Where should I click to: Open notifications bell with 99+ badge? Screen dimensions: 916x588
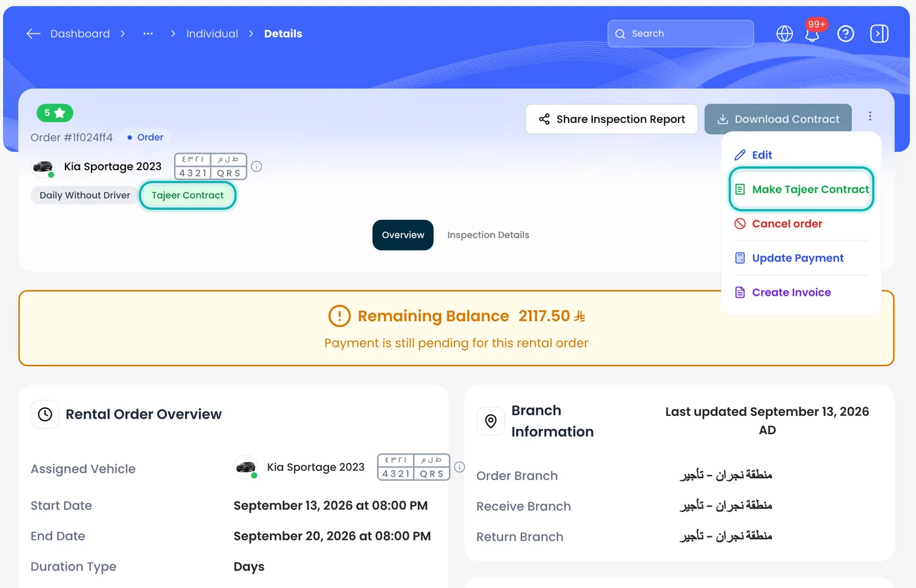pos(813,33)
